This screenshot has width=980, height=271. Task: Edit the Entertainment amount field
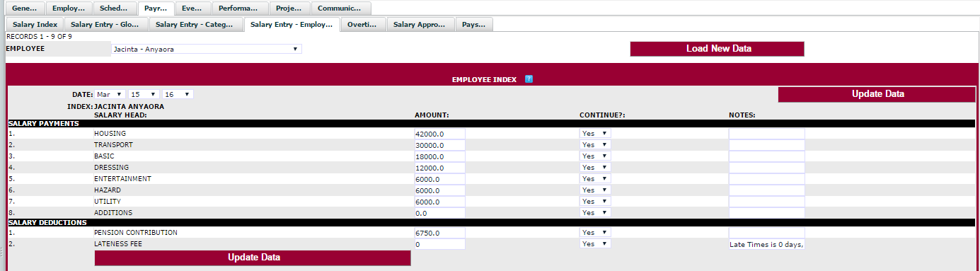coord(439,179)
